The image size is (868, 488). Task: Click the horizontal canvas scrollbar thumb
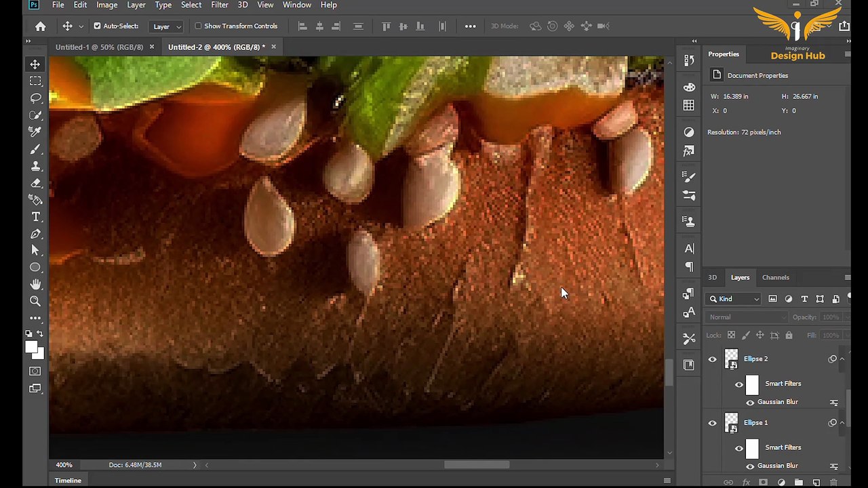477,465
